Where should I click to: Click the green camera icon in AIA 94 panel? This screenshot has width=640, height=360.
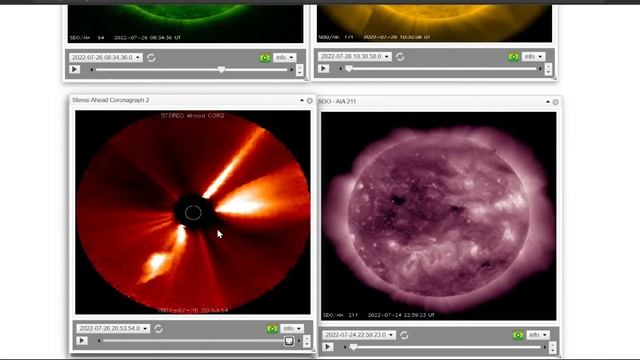pyautogui.click(x=265, y=58)
